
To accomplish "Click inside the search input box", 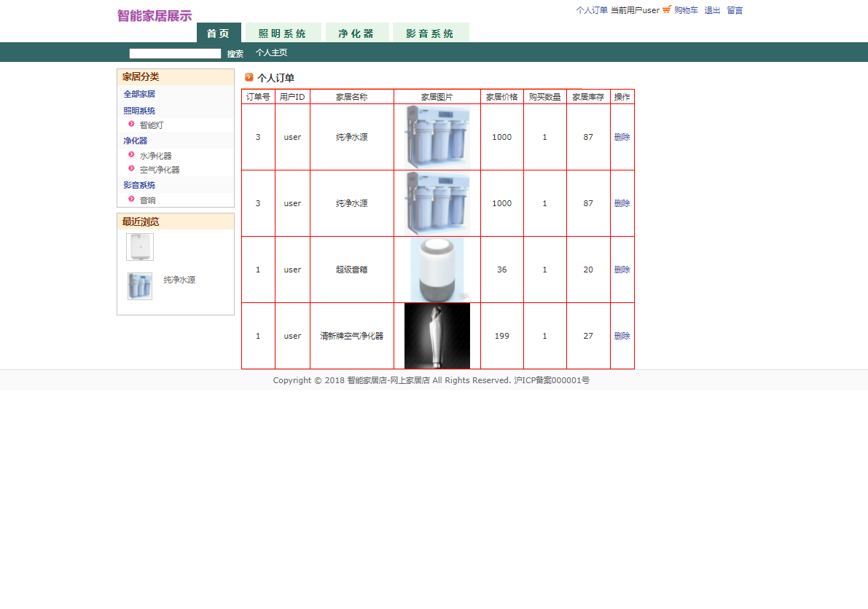I will [175, 52].
